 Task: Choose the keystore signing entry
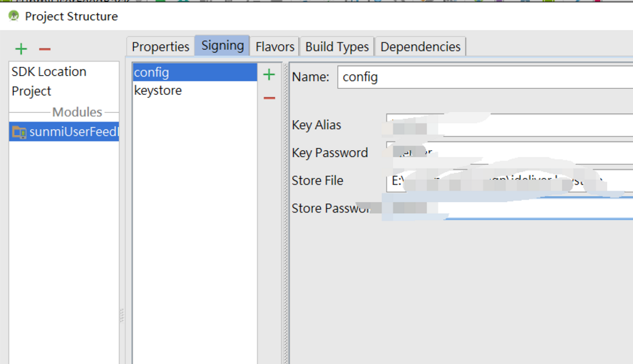coord(194,90)
